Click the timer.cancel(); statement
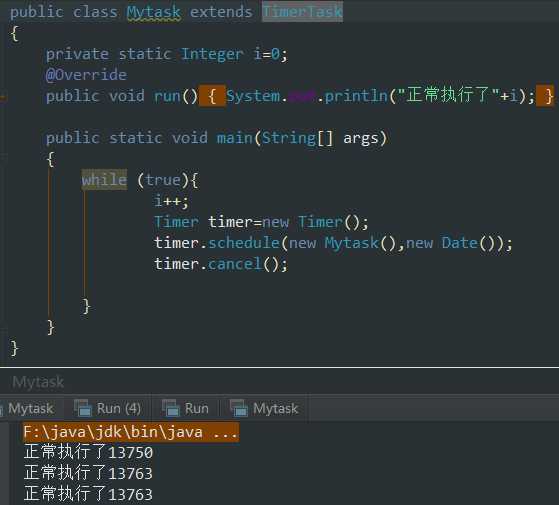 point(221,264)
